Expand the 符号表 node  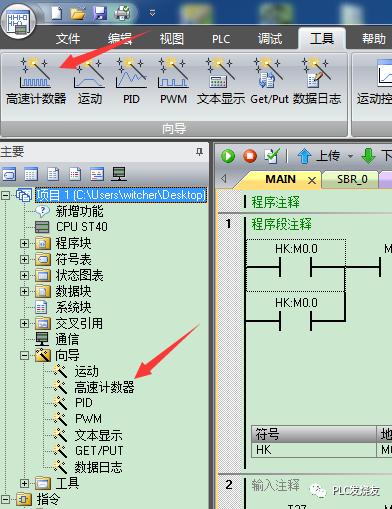(x=24, y=259)
